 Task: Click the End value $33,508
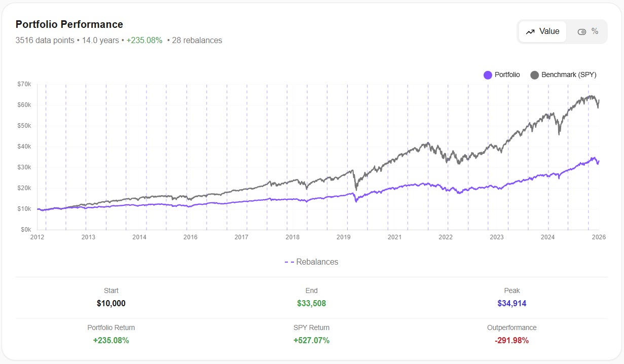coord(311,303)
